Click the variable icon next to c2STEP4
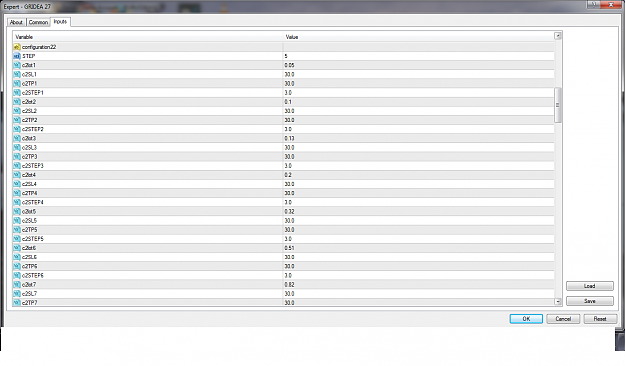625x366 pixels. coord(17,203)
